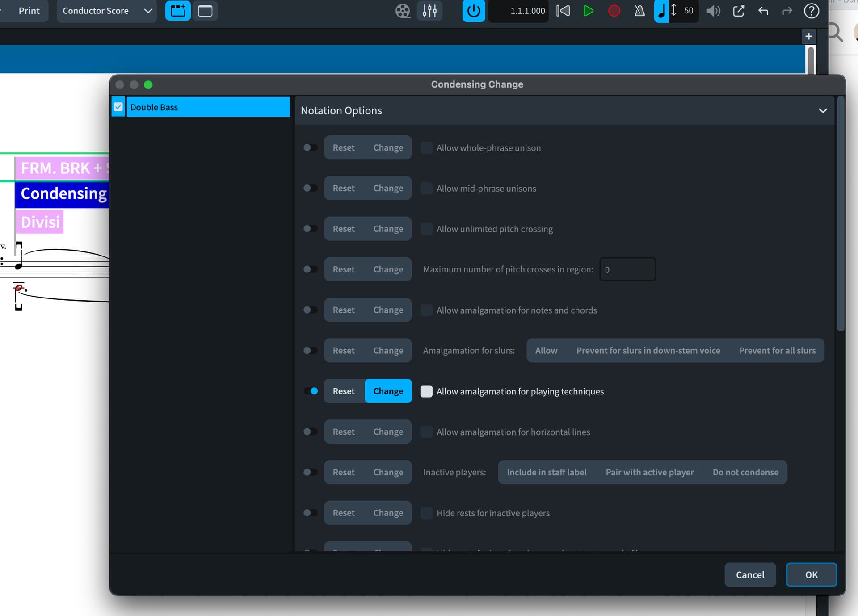Toggle the playback activation power icon
858x616 pixels.
click(474, 11)
